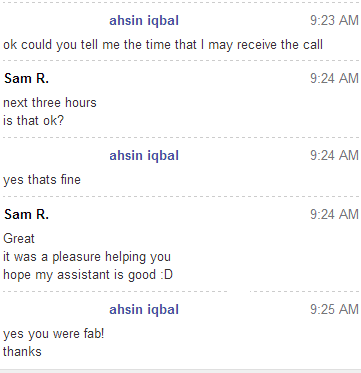Click ahsin iqbal name beside 9:23 AM

click(144, 21)
